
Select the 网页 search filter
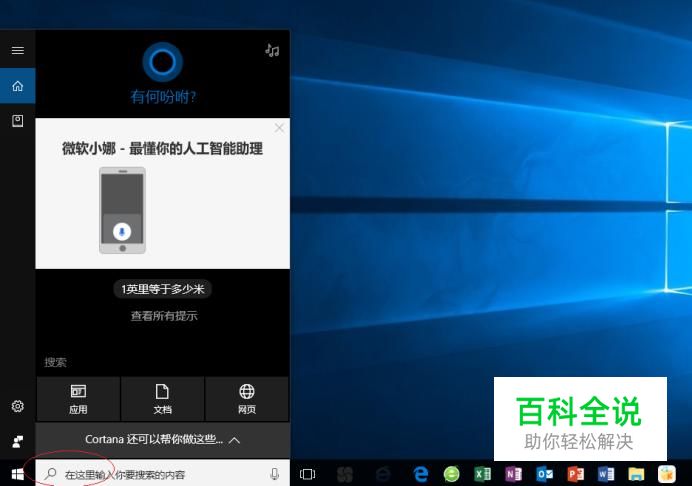click(x=247, y=399)
